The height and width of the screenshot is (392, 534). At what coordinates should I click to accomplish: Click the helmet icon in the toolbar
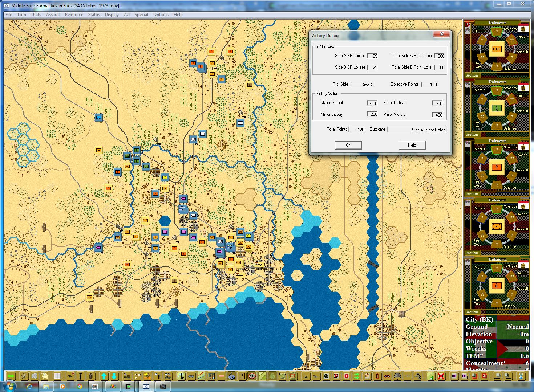click(x=397, y=376)
